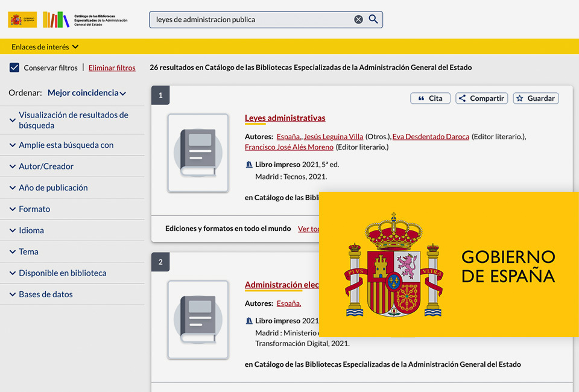The height and width of the screenshot is (392, 579).
Task: Expand the Formato filter section
Action: (34, 209)
